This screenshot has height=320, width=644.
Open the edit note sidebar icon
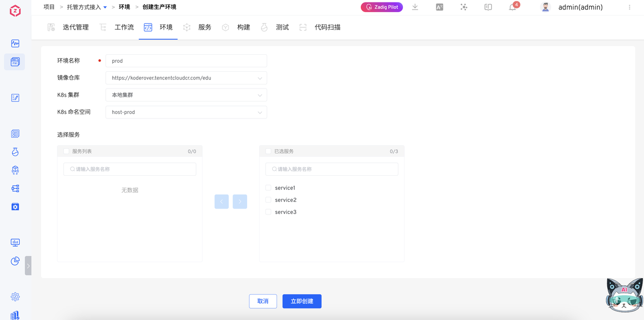(x=15, y=97)
